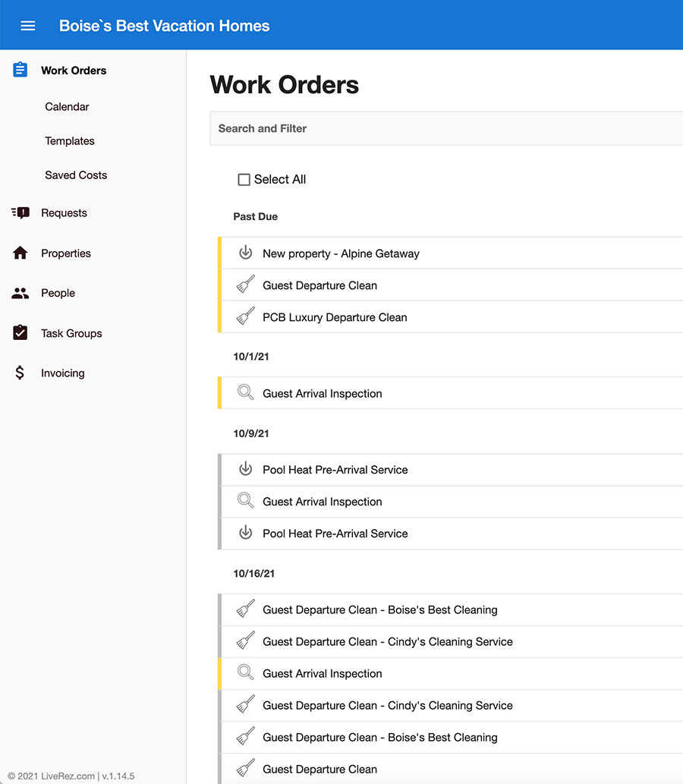Click the Work Orders clipboard icon
683x784 pixels.
point(20,70)
